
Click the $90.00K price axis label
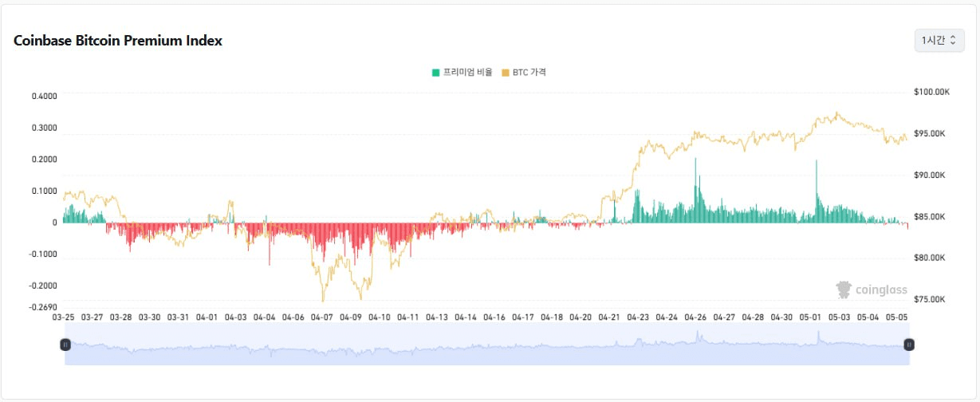pyautogui.click(x=930, y=175)
